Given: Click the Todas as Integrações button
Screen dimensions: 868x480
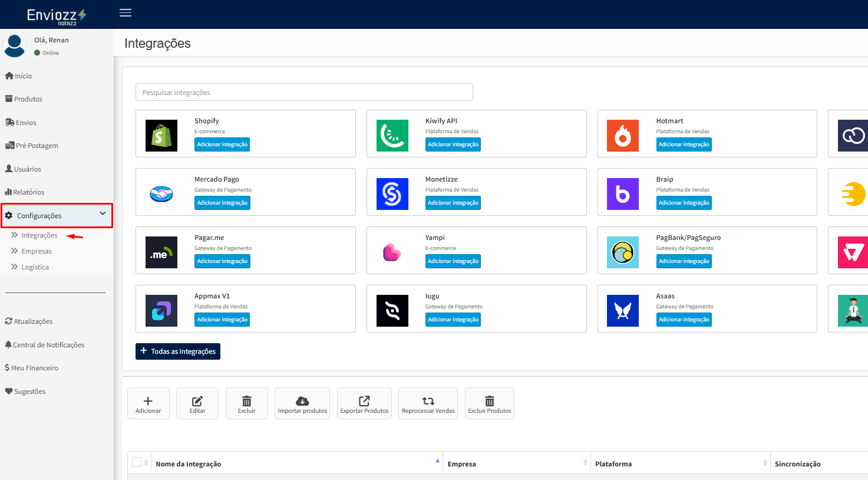Looking at the screenshot, I should (178, 351).
